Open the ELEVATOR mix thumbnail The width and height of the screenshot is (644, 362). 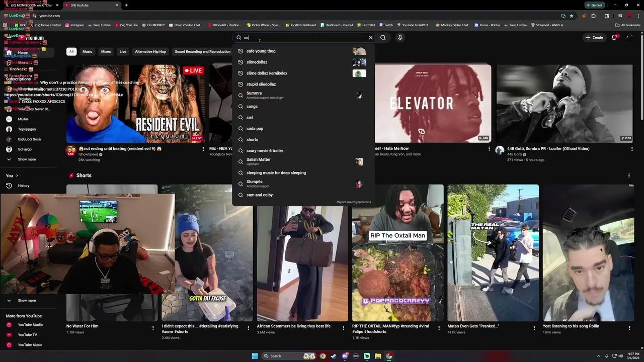433,104
